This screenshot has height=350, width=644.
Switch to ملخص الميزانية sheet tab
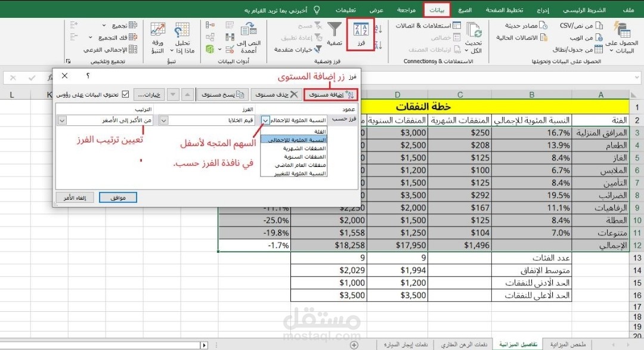568,344
